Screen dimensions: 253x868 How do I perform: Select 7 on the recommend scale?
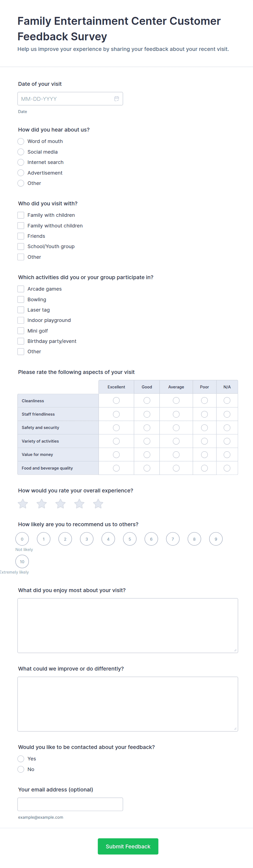pyautogui.click(x=173, y=539)
